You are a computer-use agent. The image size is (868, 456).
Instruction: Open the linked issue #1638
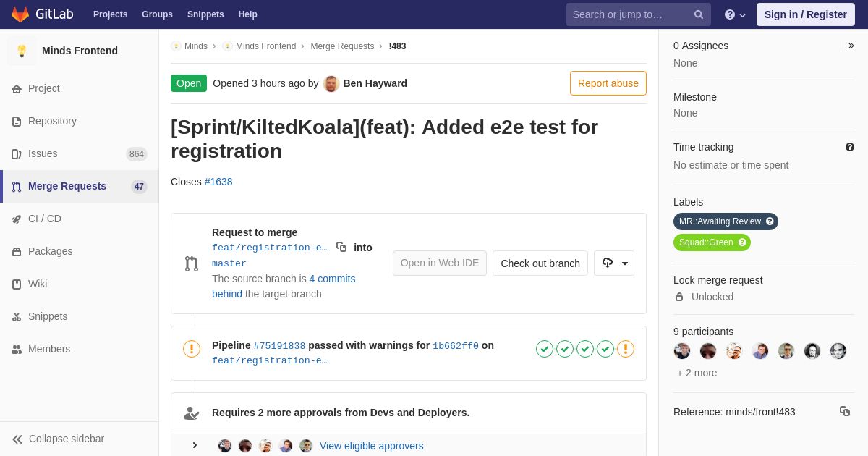point(218,182)
